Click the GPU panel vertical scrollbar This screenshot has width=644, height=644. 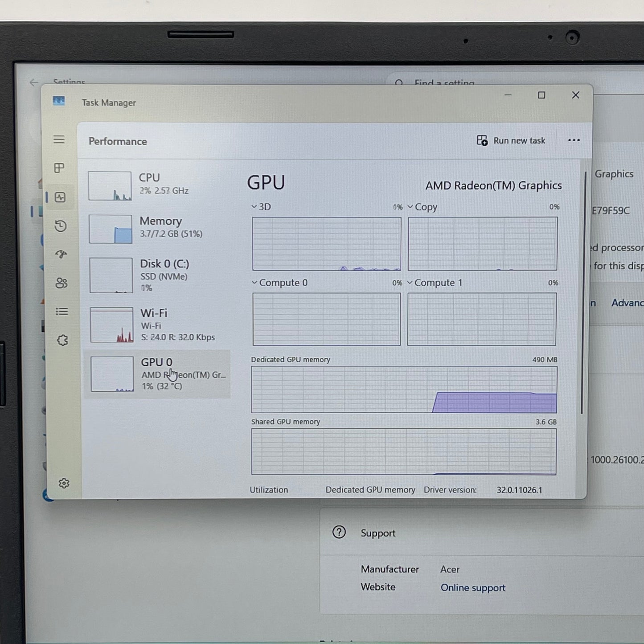[x=582, y=293]
